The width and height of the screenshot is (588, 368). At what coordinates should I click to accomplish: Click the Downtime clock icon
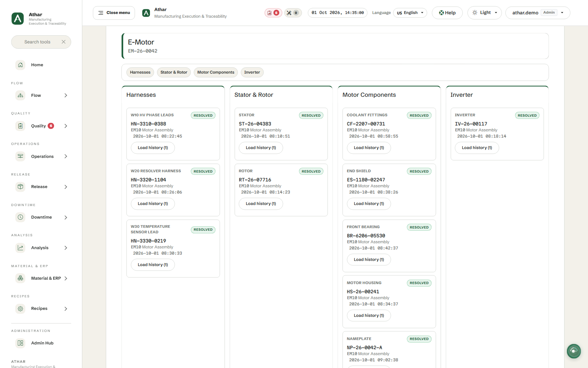(21, 217)
